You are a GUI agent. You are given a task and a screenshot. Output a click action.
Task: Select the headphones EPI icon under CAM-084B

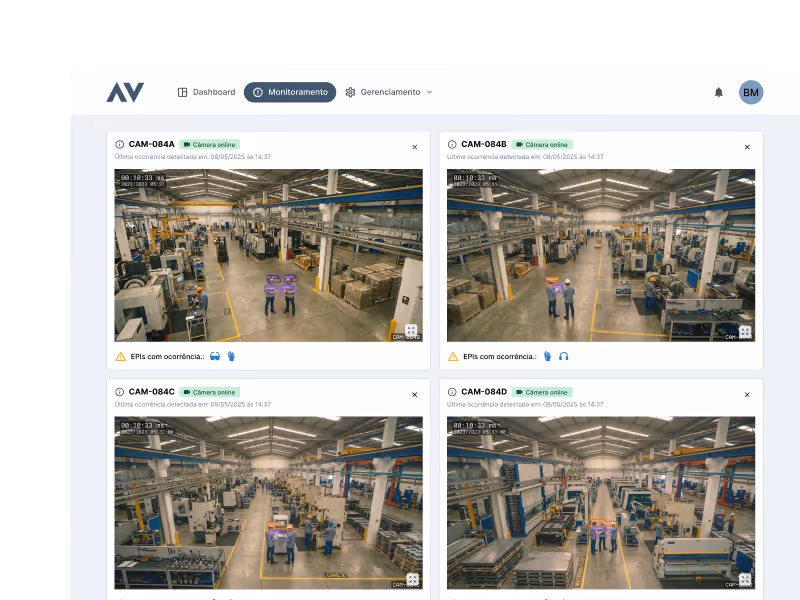point(561,354)
